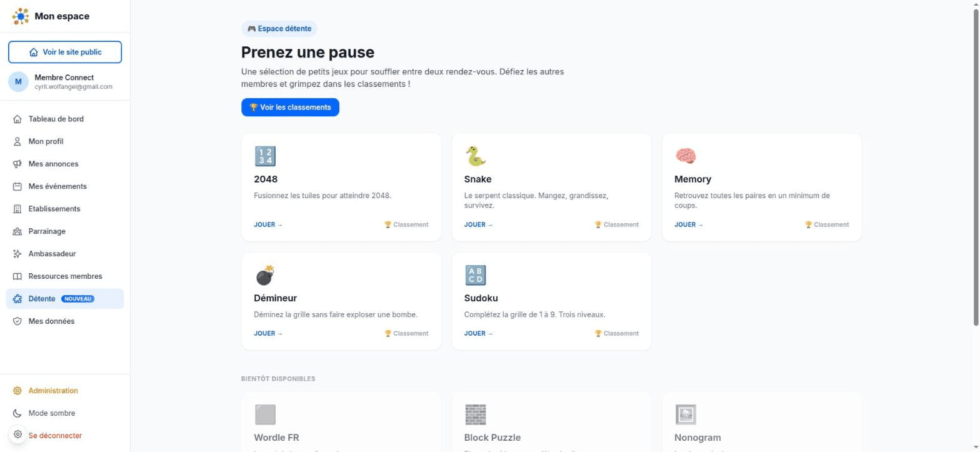
Task: Open Parrainage menu item
Action: pyautogui.click(x=65, y=231)
